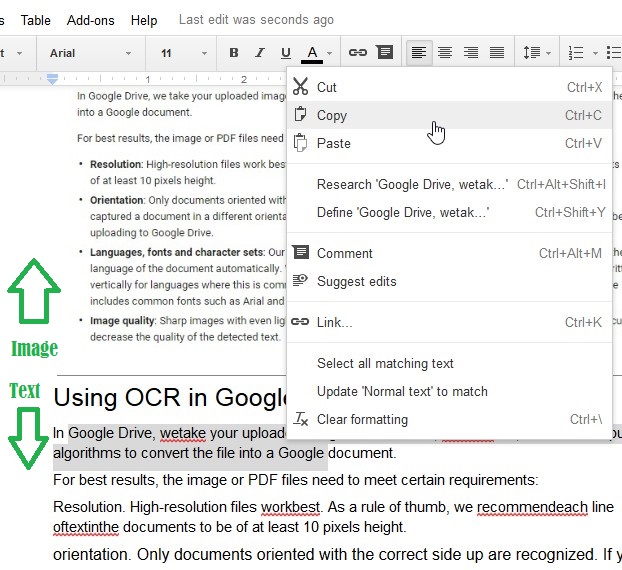This screenshot has width=622, height=570.
Task: Choose Comment from context menu
Action: pyautogui.click(x=449, y=253)
